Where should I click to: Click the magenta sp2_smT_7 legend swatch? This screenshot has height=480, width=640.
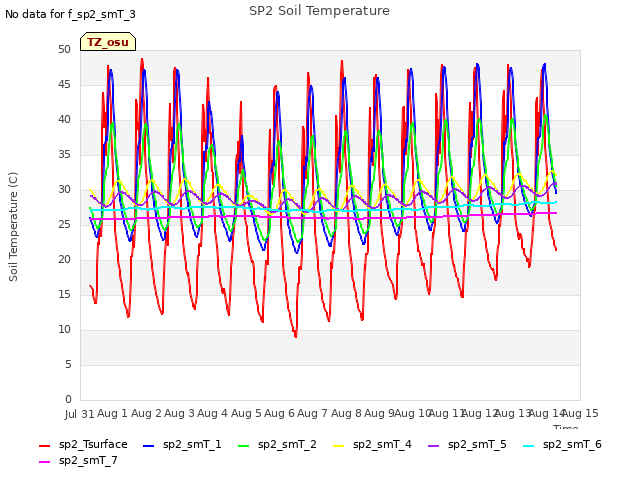pos(44,462)
